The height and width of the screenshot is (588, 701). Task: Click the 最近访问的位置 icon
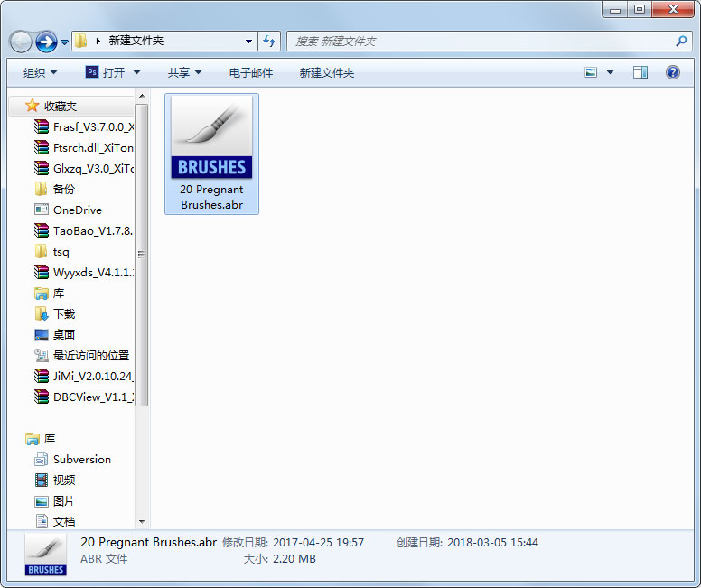coord(42,356)
